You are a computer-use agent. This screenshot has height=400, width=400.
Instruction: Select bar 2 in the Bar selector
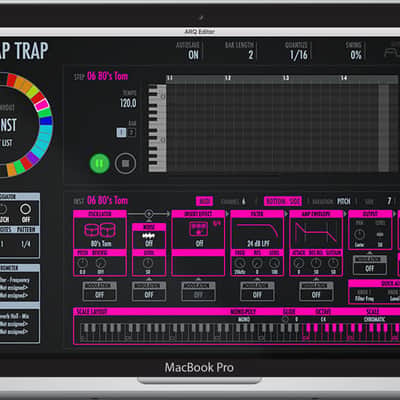132,132
